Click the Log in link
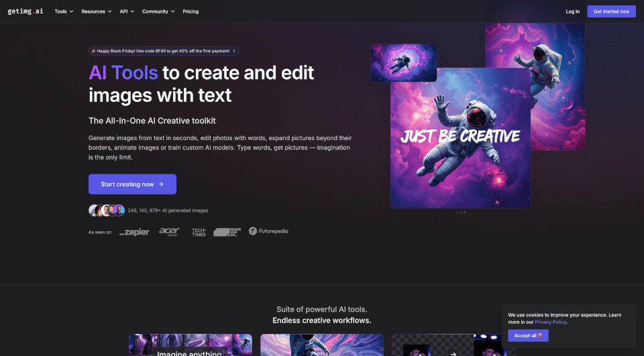 (x=572, y=11)
